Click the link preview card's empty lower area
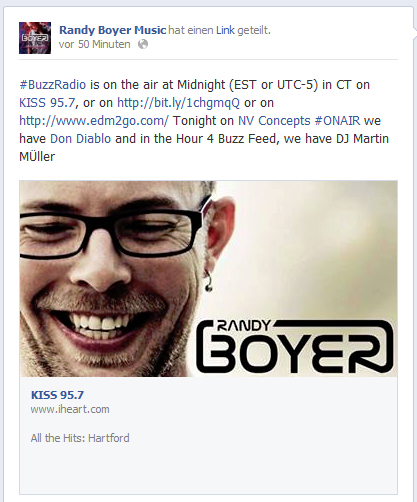This screenshot has width=417, height=502. [208, 470]
